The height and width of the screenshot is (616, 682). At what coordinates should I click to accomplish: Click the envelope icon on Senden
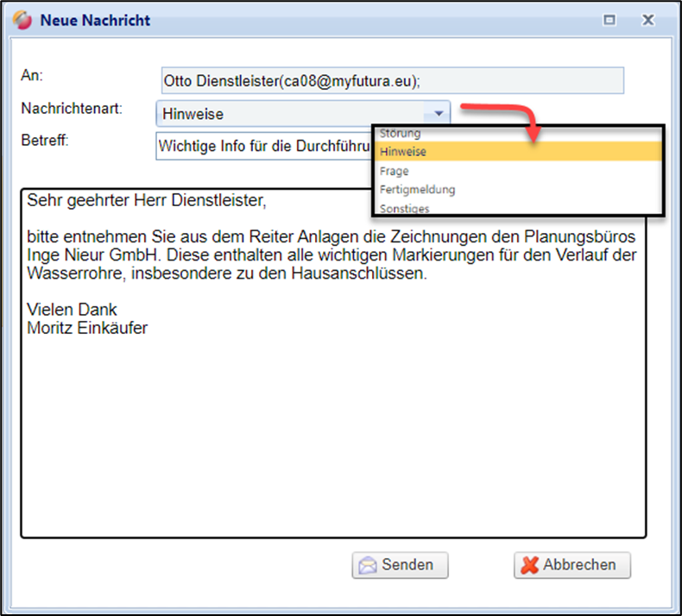pyautogui.click(x=368, y=565)
